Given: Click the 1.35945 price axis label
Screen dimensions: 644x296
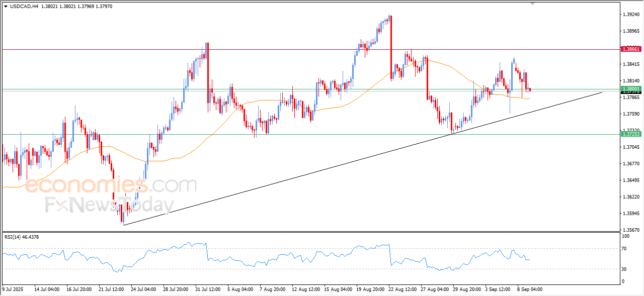Looking at the screenshot, I should (x=631, y=214).
